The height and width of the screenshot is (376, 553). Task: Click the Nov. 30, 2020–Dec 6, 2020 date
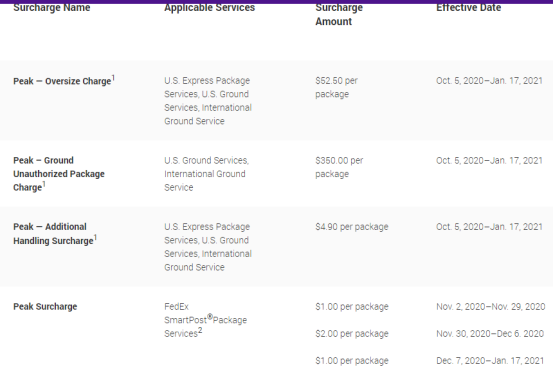[490, 334]
